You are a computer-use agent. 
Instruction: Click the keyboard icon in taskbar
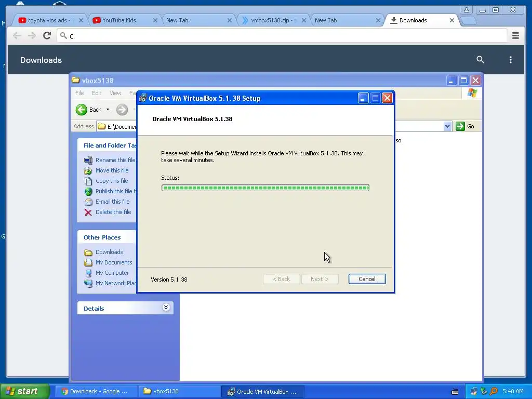tap(455, 392)
